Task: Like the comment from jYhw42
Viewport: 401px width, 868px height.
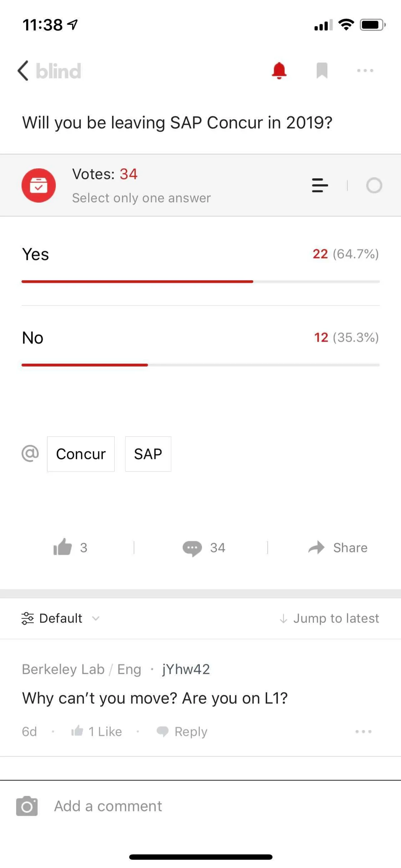Action: pos(97,732)
